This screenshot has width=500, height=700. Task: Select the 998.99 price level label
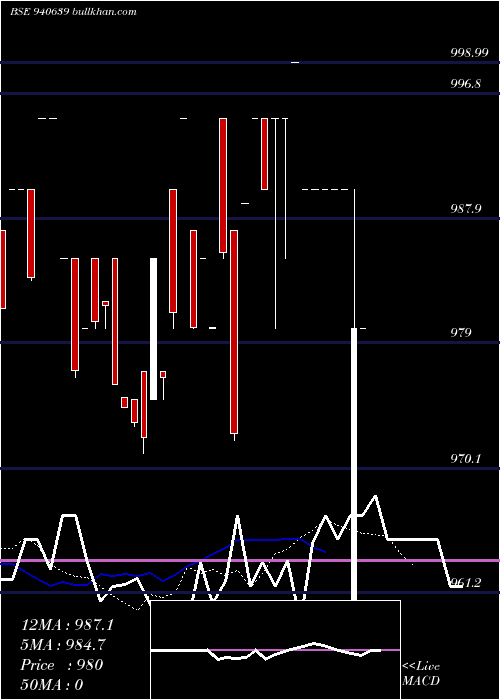(469, 53)
